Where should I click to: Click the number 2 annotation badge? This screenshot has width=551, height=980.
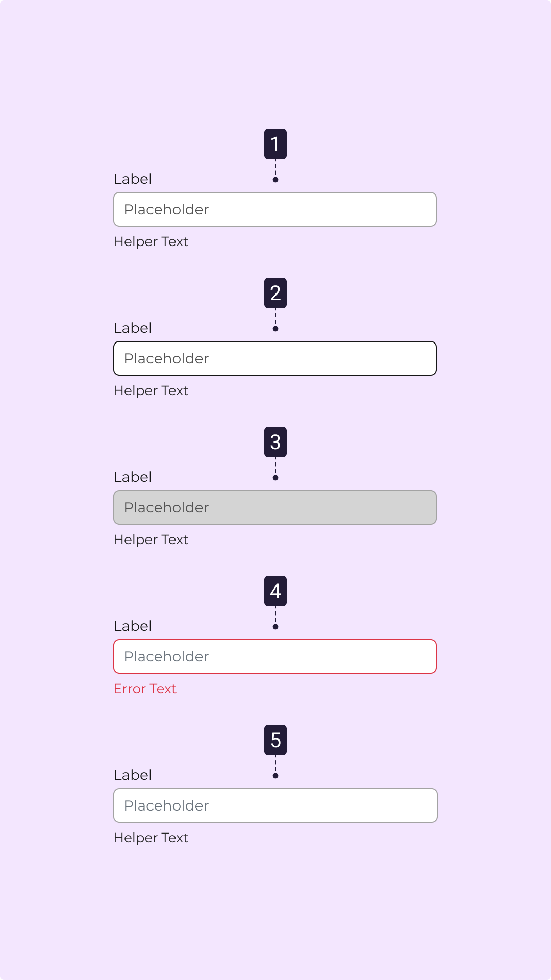click(x=275, y=293)
